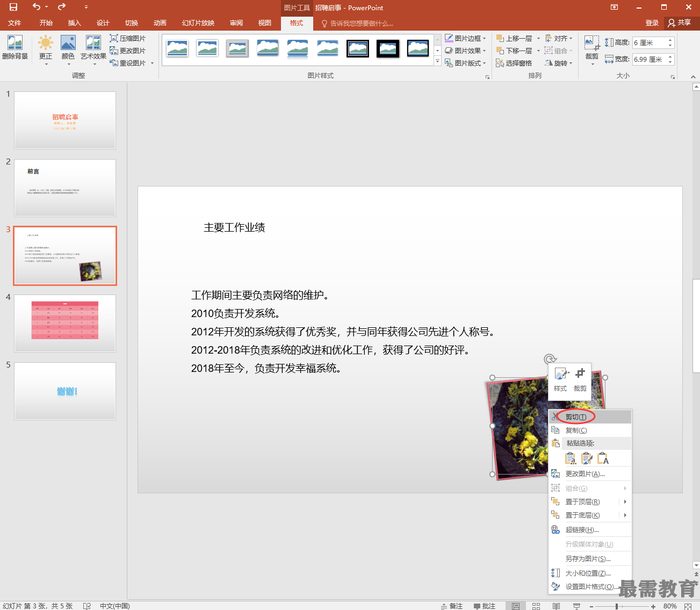Click Fit slide to window icon
Screen dimensions: 700x610
[688, 606]
